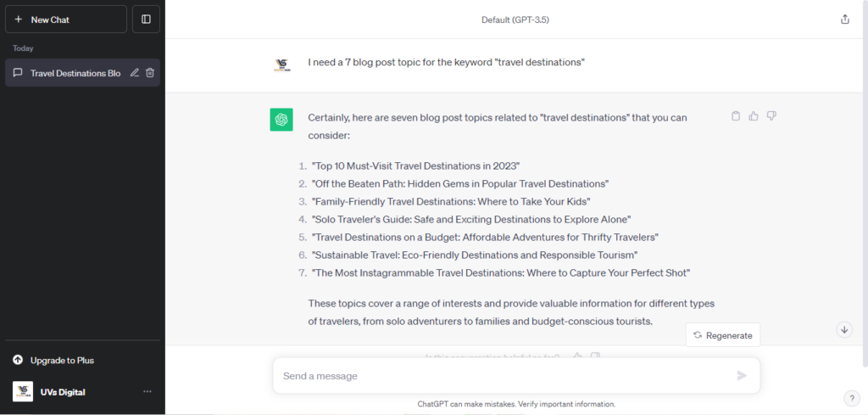Image resolution: width=868 pixels, height=415 pixels.
Task: Rename chat with the pencil icon
Action: pos(135,73)
